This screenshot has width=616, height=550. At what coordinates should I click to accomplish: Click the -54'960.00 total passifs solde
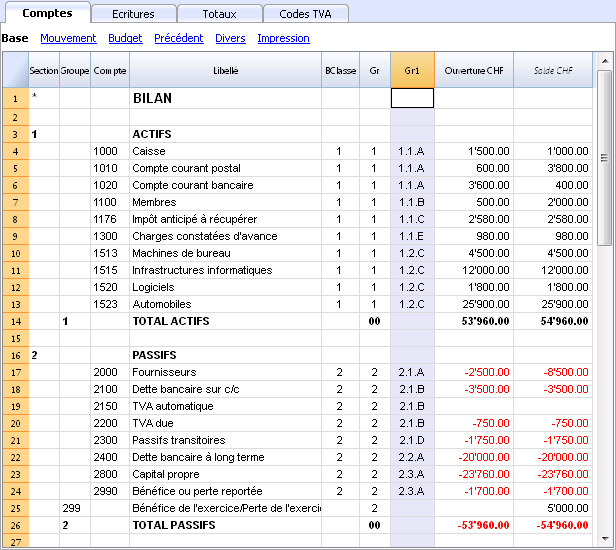coord(562,525)
